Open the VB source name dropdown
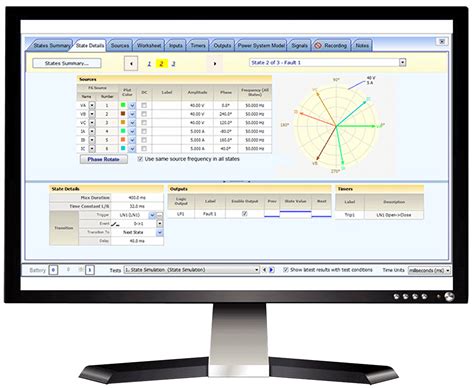The height and width of the screenshot is (388, 474). point(92,114)
